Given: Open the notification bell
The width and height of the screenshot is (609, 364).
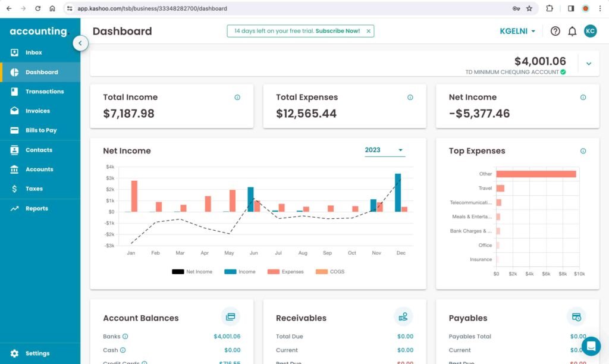Looking at the screenshot, I should coord(572,30).
